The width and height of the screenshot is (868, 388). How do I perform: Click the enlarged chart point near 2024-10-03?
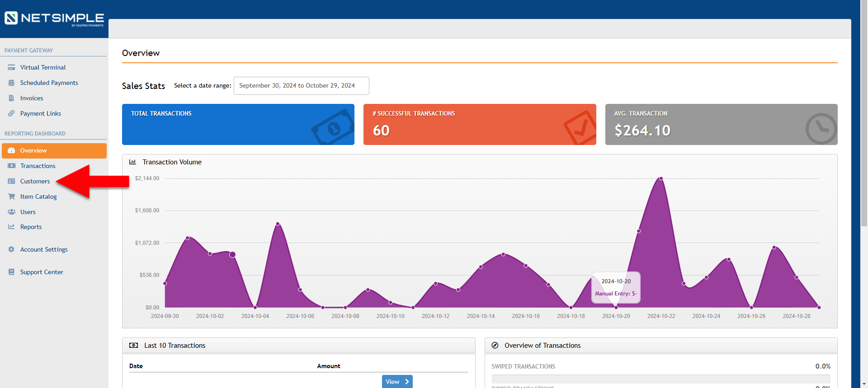click(232, 254)
